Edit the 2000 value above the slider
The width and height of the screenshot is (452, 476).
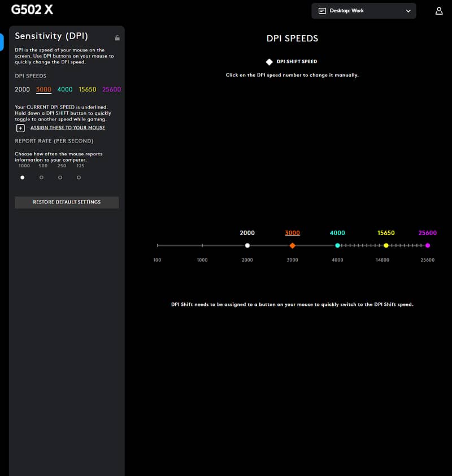(247, 233)
